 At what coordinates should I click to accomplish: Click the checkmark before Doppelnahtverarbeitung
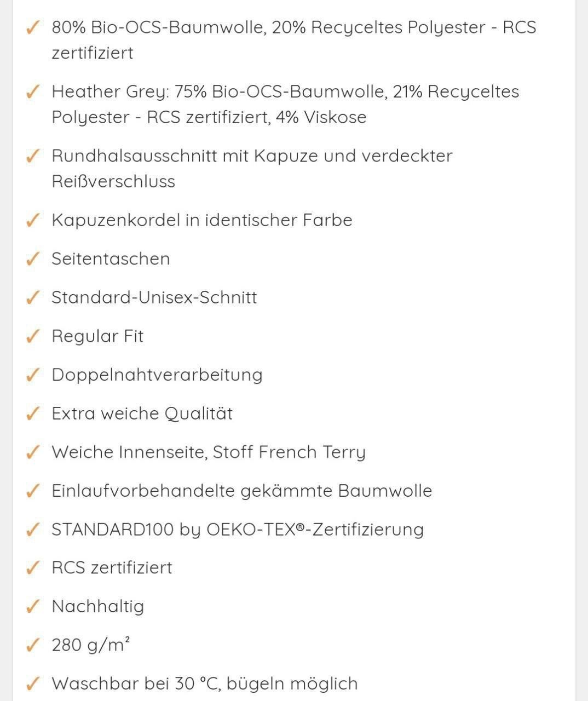[x=33, y=375]
